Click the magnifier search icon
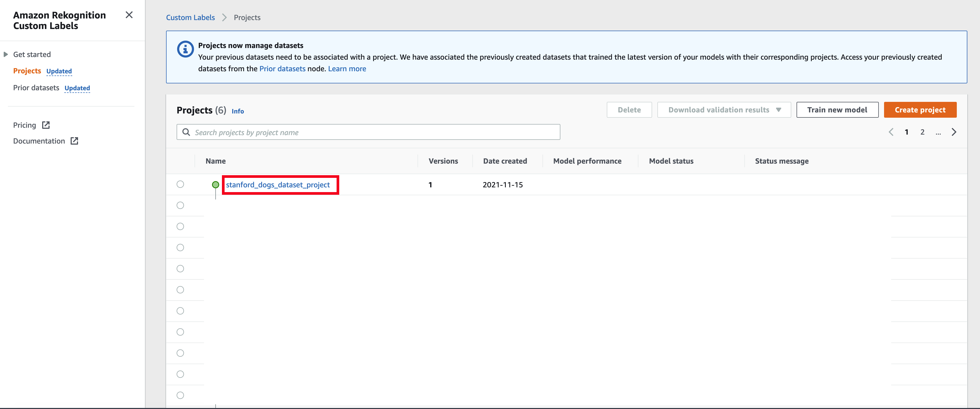 186,132
